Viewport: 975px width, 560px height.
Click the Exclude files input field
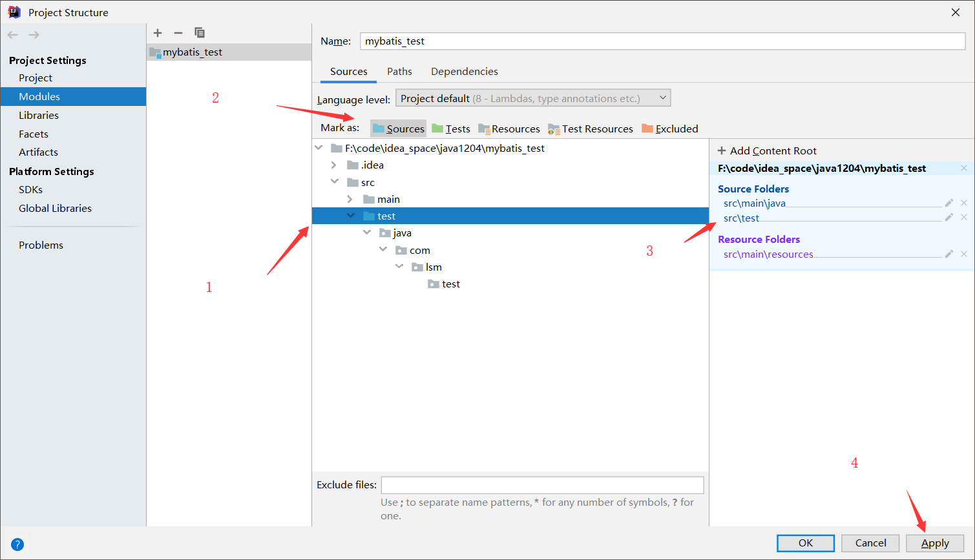click(542, 485)
